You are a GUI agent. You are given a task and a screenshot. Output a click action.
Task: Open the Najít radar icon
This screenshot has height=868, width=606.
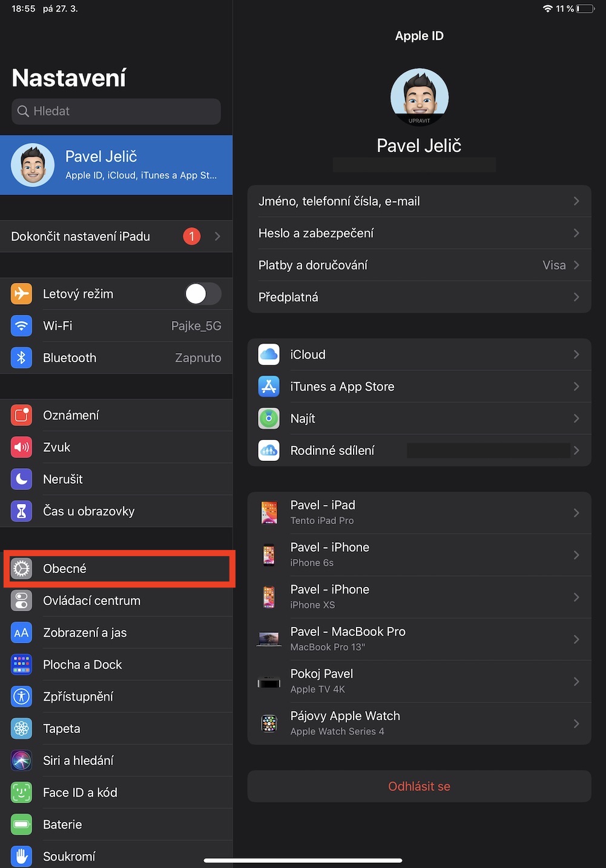tap(269, 419)
